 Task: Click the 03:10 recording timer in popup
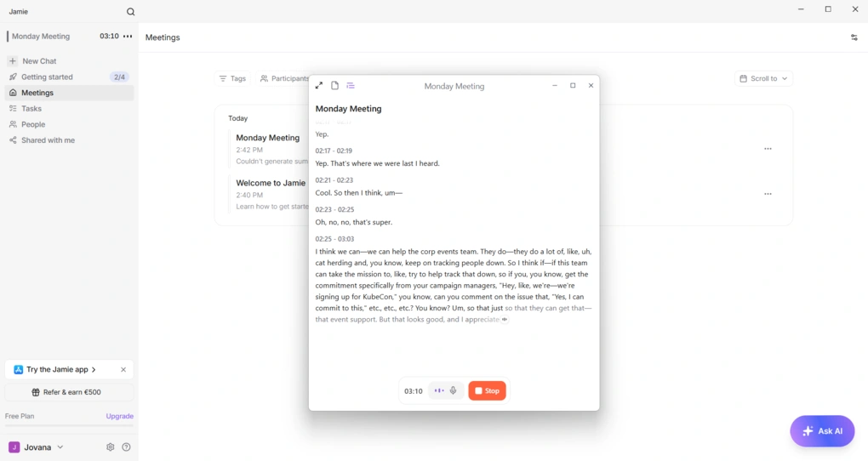(413, 391)
